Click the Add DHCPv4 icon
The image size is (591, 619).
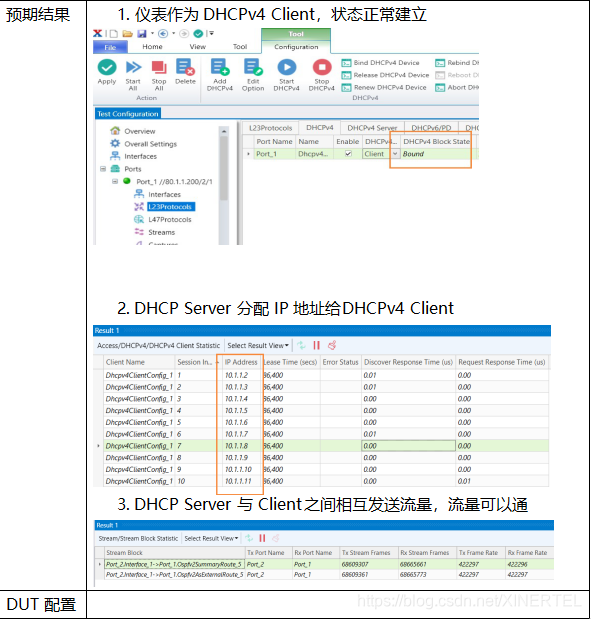pyautogui.click(x=220, y=67)
